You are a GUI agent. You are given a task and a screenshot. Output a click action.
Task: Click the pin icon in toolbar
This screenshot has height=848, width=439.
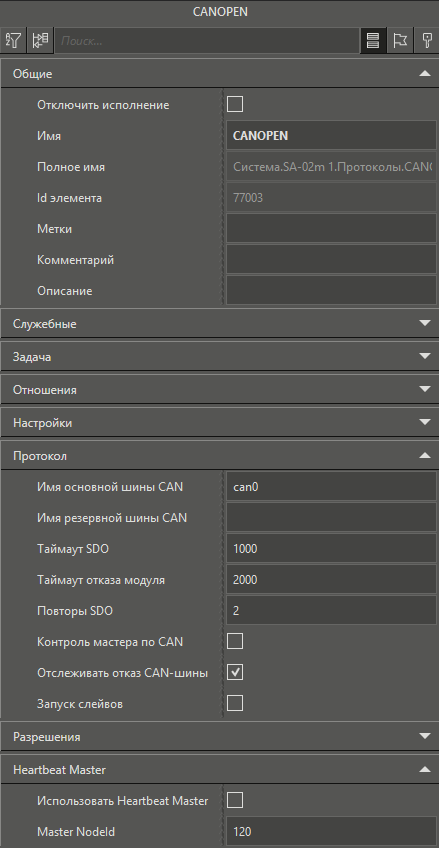coord(427,40)
